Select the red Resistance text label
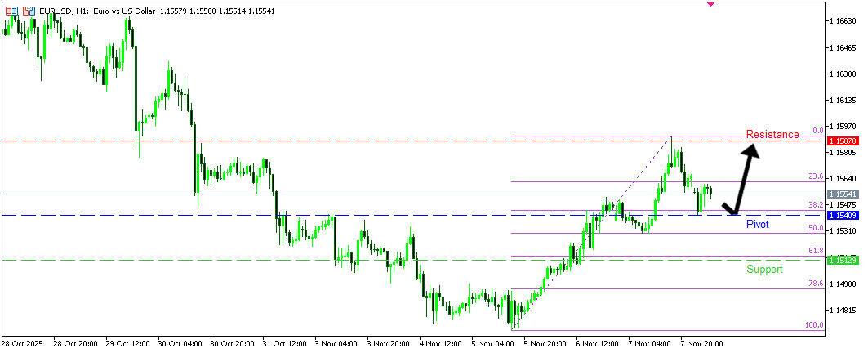 (772, 134)
